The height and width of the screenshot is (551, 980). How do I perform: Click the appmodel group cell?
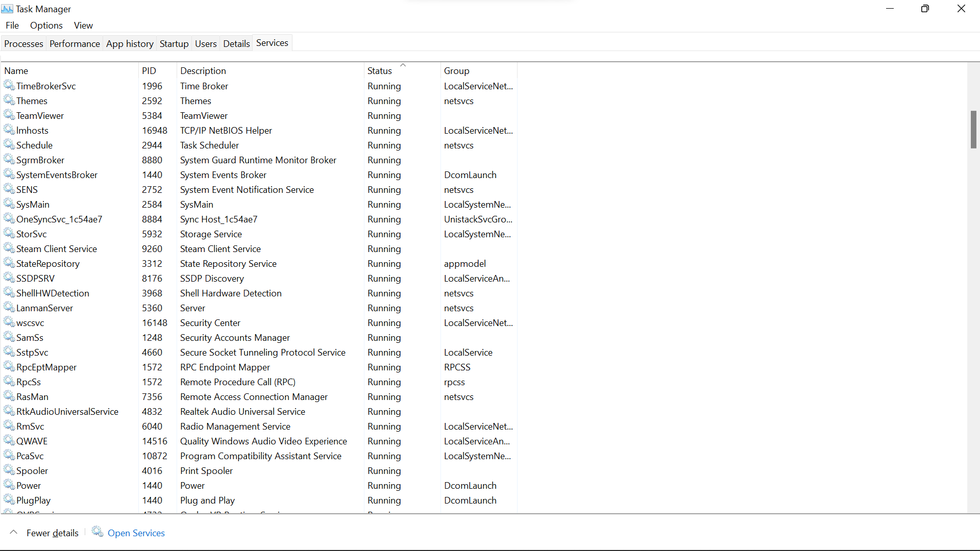(x=464, y=264)
